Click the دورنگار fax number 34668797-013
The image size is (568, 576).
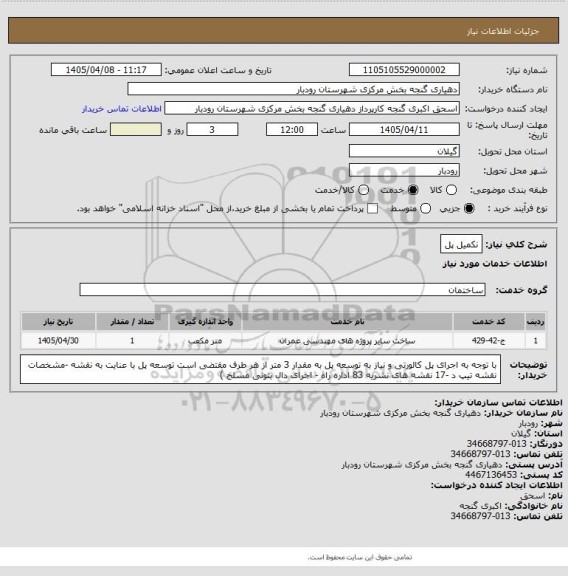coord(497,444)
